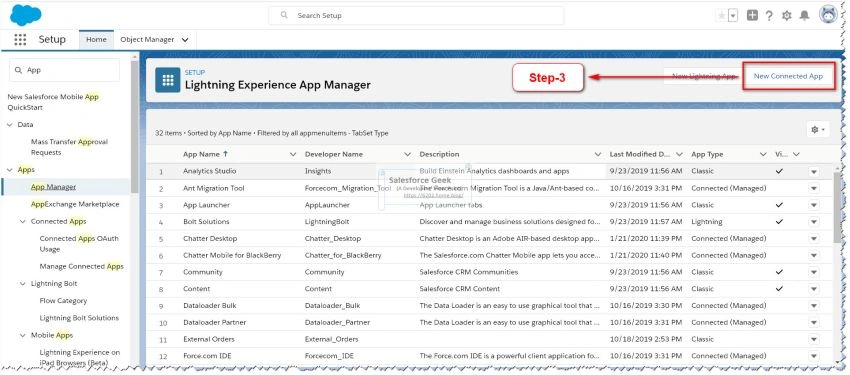Open the Description column menu chevron
Image resolution: width=850 pixels, height=375 pixels.
pyautogui.click(x=598, y=154)
